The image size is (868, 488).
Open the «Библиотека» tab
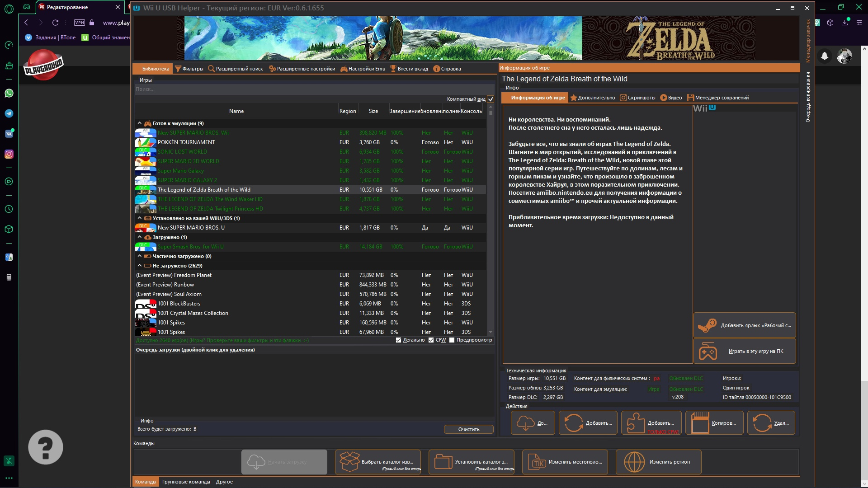tap(152, 69)
